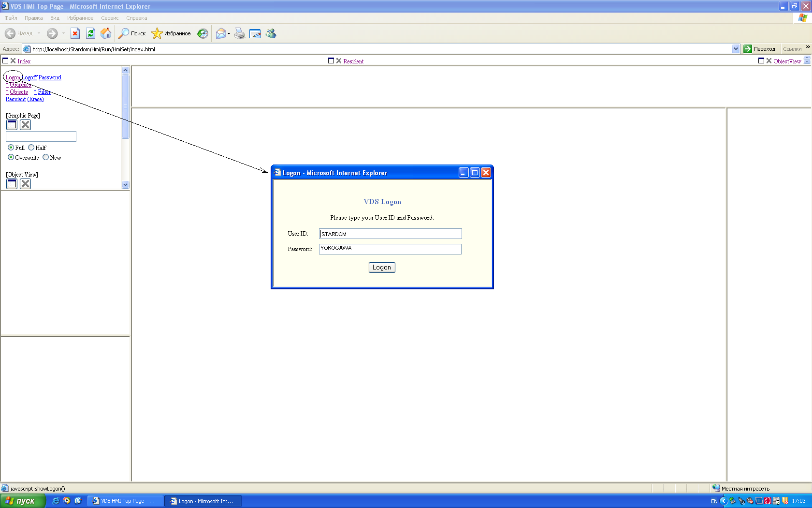Click the Index panel scrollbar thumb
The image size is (812, 508).
[x=126, y=106]
